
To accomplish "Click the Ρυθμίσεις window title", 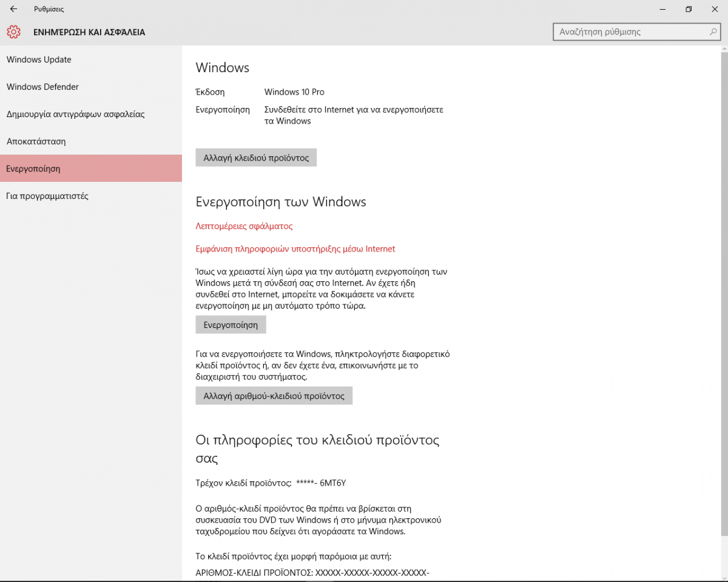I will pyautogui.click(x=49, y=9).
